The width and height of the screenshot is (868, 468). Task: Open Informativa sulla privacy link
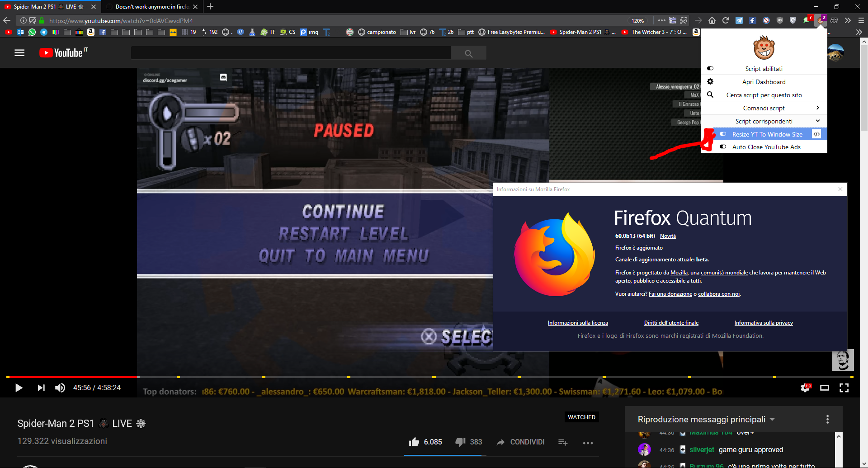coord(764,323)
